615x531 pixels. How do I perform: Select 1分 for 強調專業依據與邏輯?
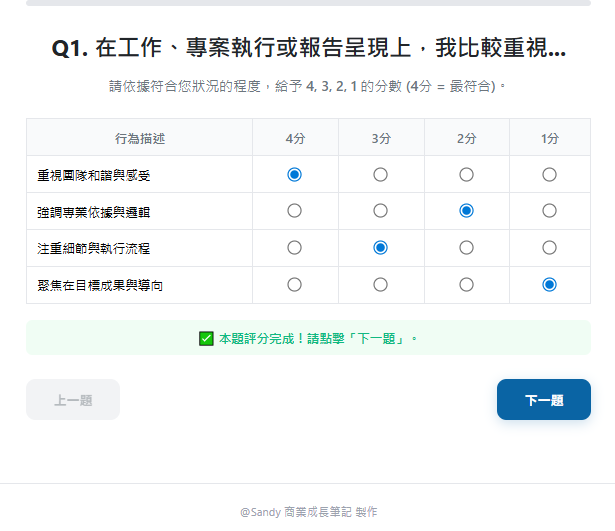(x=549, y=211)
